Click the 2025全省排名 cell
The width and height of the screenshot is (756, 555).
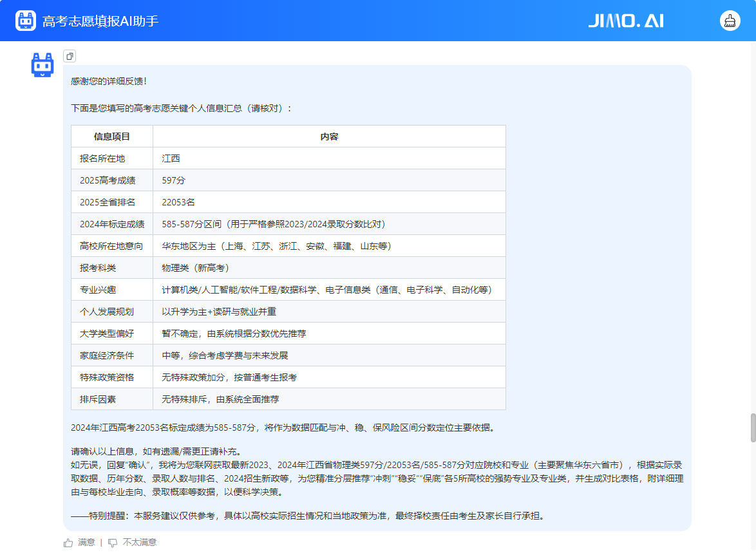tap(112, 202)
